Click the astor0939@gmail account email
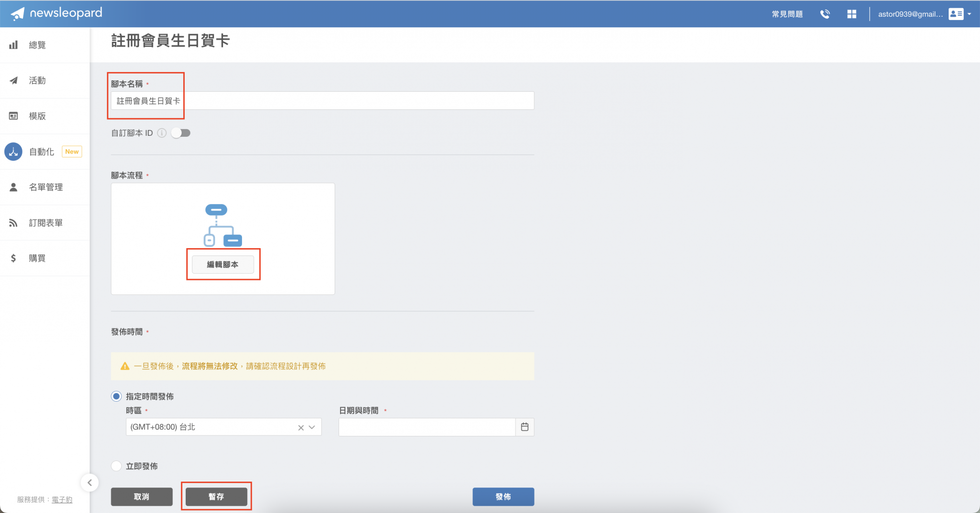This screenshot has height=513, width=980. pyautogui.click(x=910, y=14)
